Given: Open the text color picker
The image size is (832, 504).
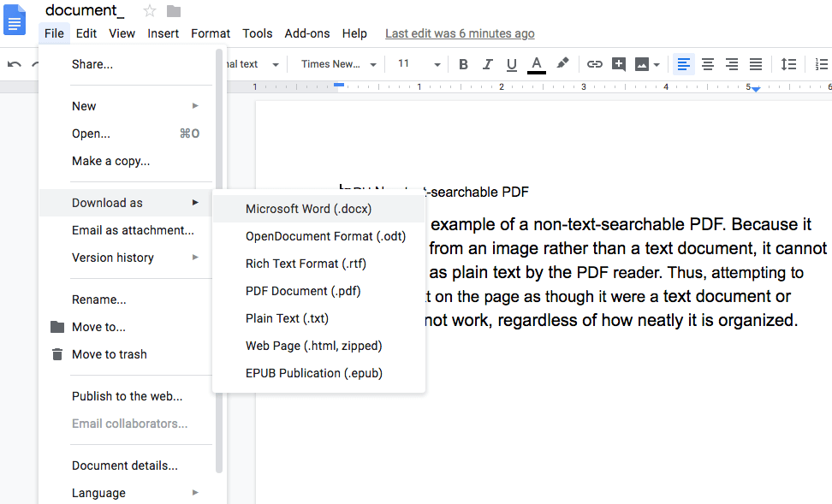Looking at the screenshot, I should [x=537, y=64].
